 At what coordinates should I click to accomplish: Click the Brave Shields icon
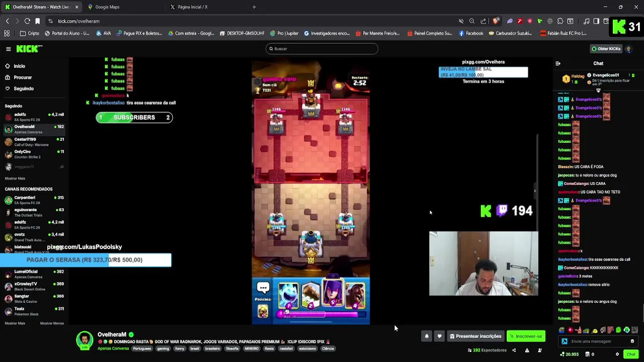click(496, 21)
